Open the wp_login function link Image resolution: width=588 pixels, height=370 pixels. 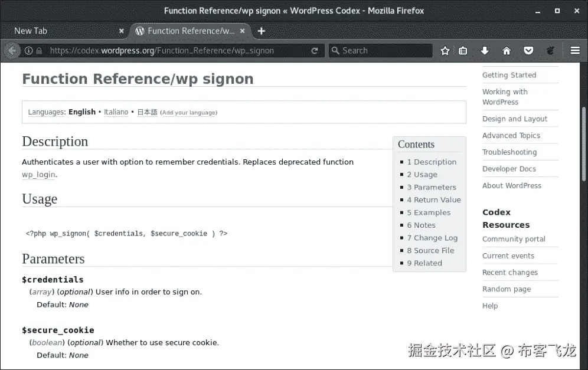[38, 175]
